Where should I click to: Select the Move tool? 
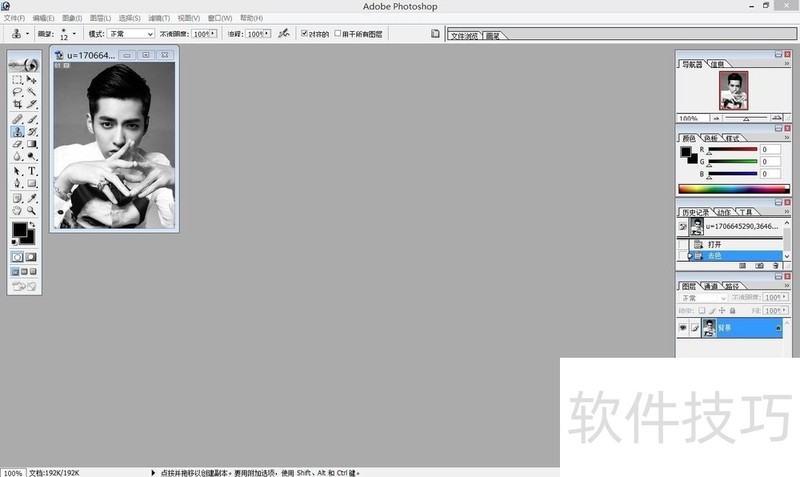tap(32, 80)
